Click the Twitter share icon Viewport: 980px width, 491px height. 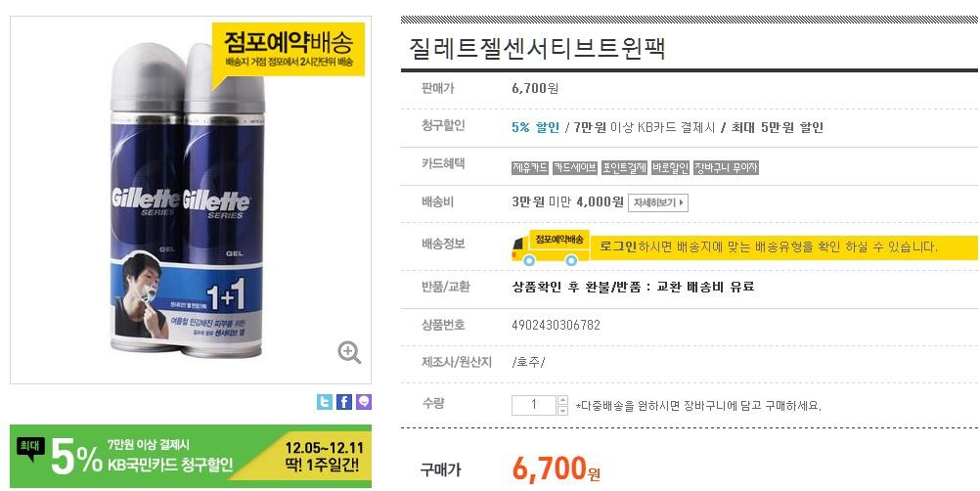click(325, 402)
